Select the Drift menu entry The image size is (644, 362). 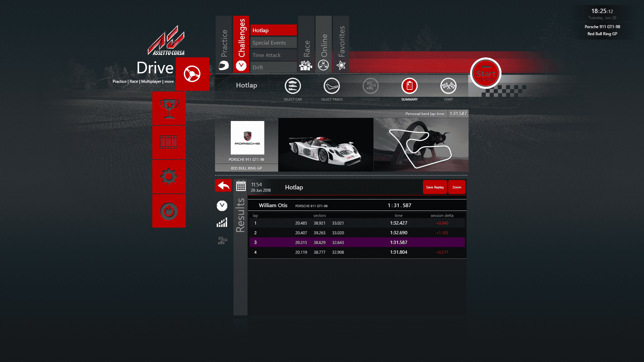coord(274,67)
